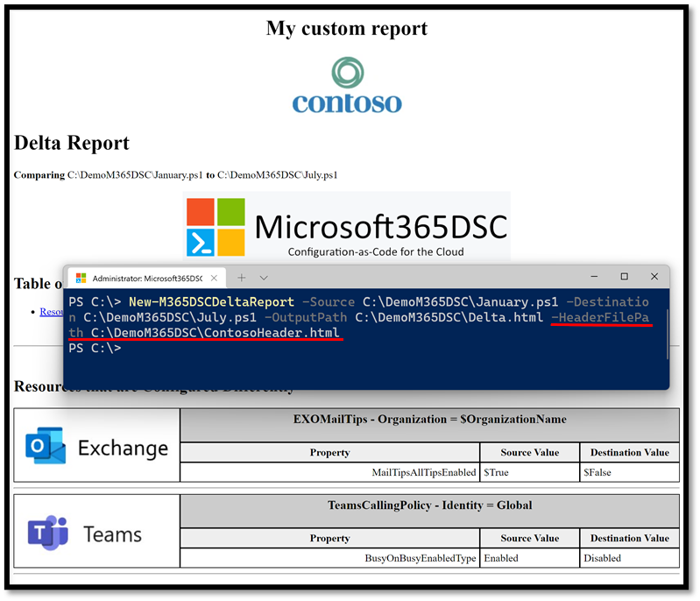
Task: Click the Microsoft365DSC icon on terminal tab
Action: coord(81,278)
